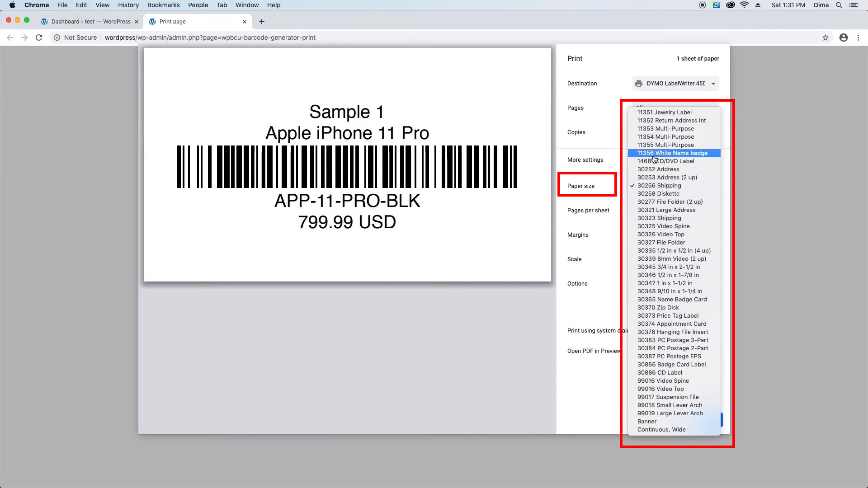Open the Apple menu

point(12,5)
